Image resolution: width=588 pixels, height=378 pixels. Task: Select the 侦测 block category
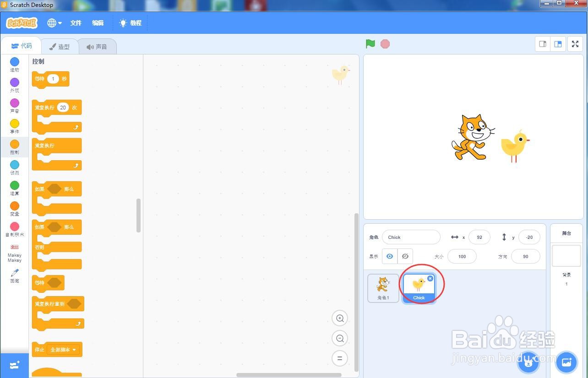pos(15,167)
